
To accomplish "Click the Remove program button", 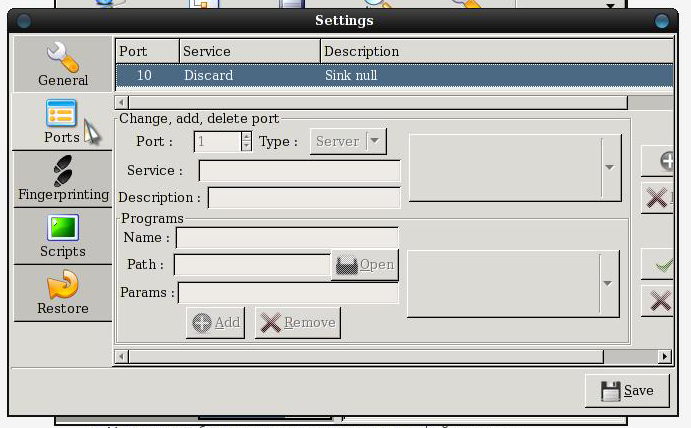I will coord(298,323).
